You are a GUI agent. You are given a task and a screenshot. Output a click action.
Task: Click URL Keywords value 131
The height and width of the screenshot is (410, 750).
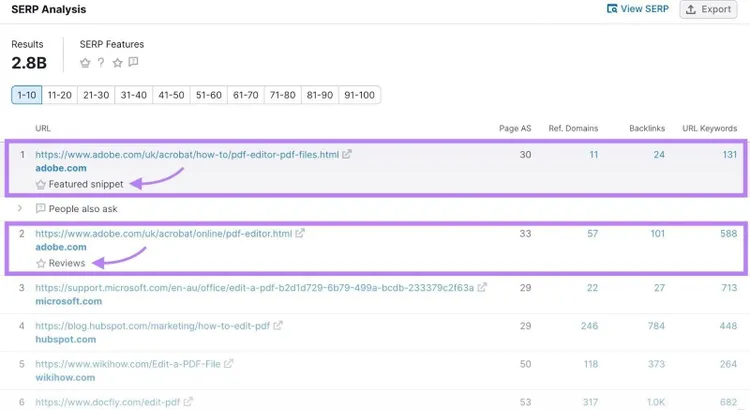pos(729,155)
